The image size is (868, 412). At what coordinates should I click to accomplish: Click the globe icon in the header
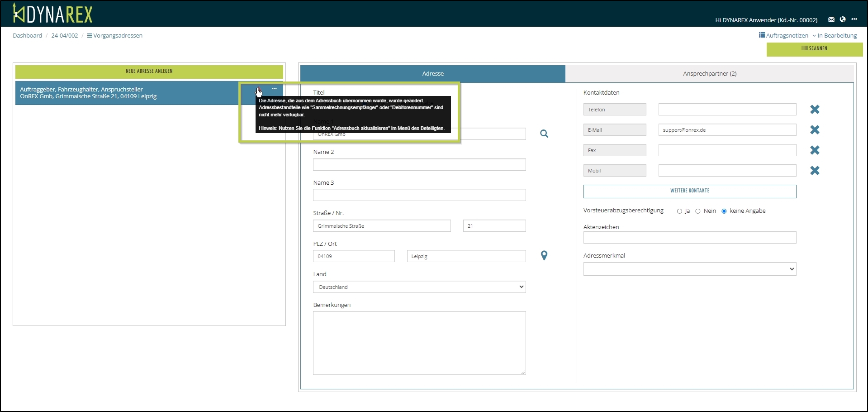click(843, 19)
